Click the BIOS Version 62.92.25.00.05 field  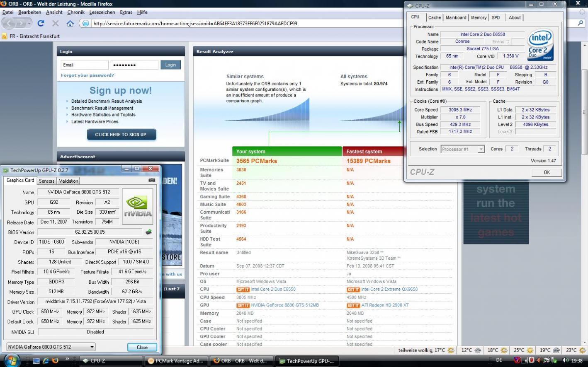pyautogui.click(x=90, y=232)
